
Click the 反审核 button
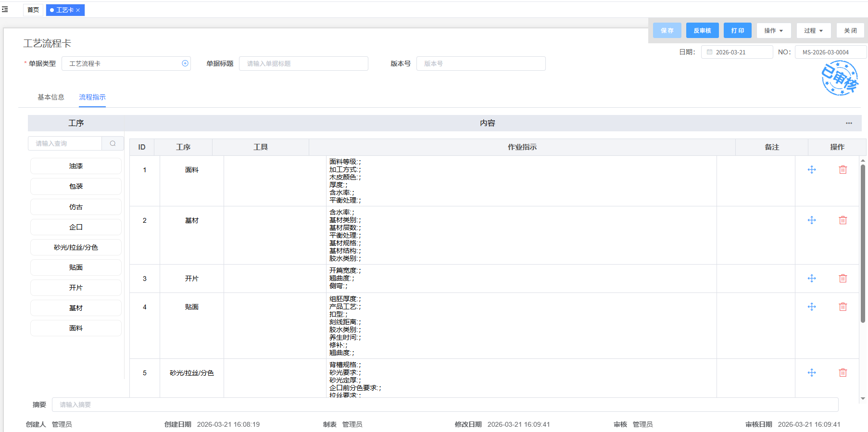[702, 31]
